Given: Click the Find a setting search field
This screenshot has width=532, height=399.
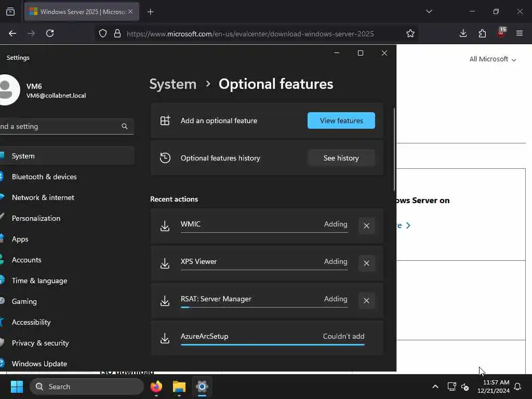Looking at the screenshot, I should pyautogui.click(x=66, y=126).
